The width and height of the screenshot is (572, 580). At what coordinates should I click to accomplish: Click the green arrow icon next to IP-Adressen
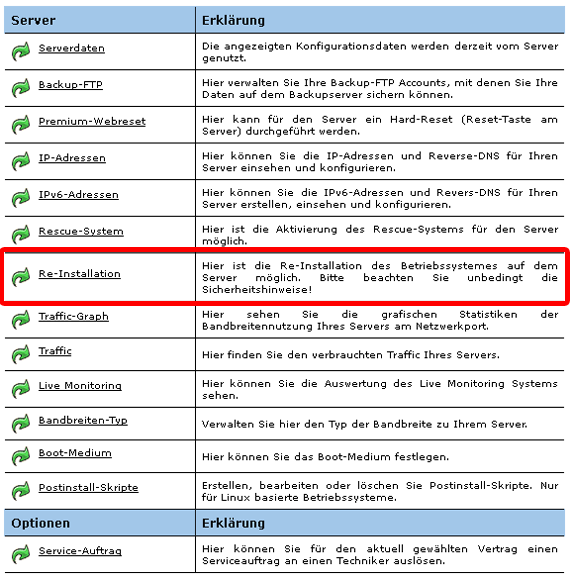tap(21, 161)
